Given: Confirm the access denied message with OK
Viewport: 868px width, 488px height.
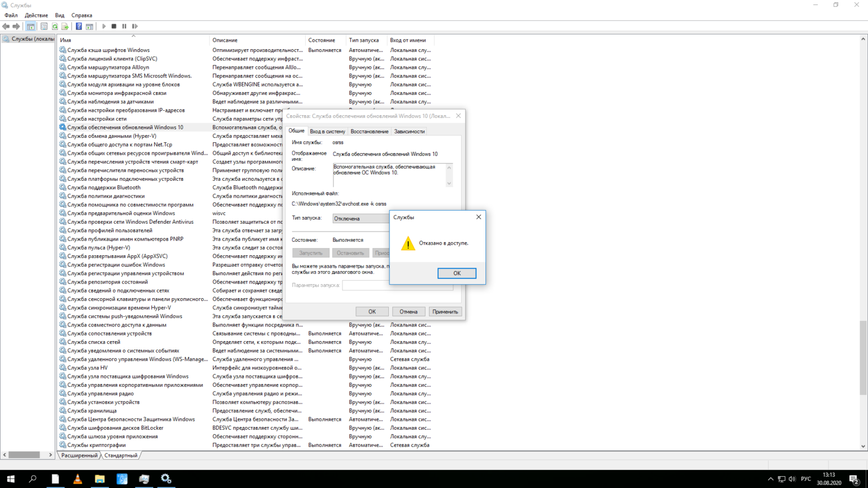Looking at the screenshot, I should tap(457, 273).
